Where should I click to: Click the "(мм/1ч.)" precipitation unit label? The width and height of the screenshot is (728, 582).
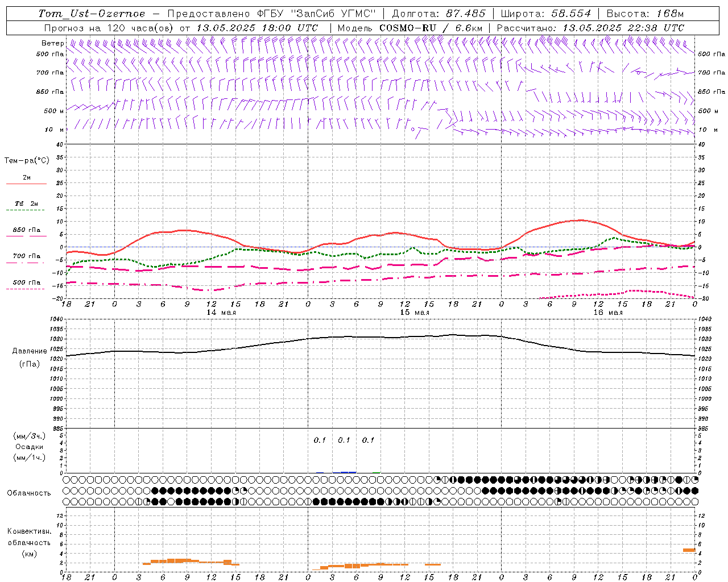pos(30,458)
